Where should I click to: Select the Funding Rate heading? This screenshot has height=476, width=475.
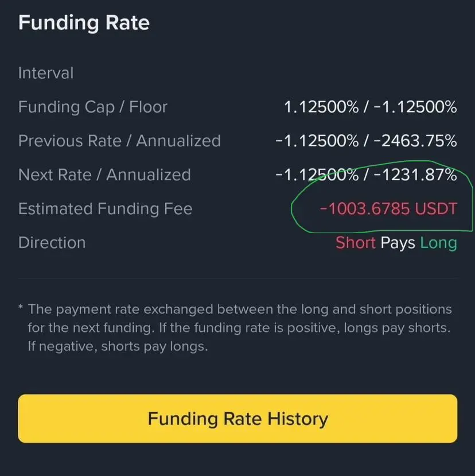84,24
